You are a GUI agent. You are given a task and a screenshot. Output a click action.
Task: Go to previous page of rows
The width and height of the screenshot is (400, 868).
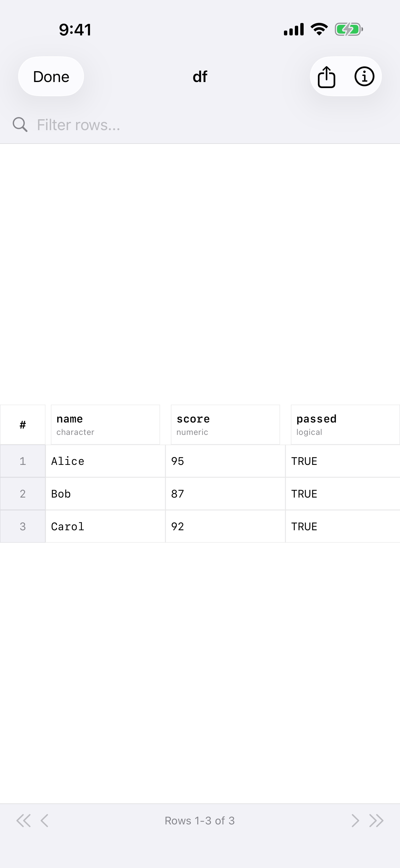point(45,820)
